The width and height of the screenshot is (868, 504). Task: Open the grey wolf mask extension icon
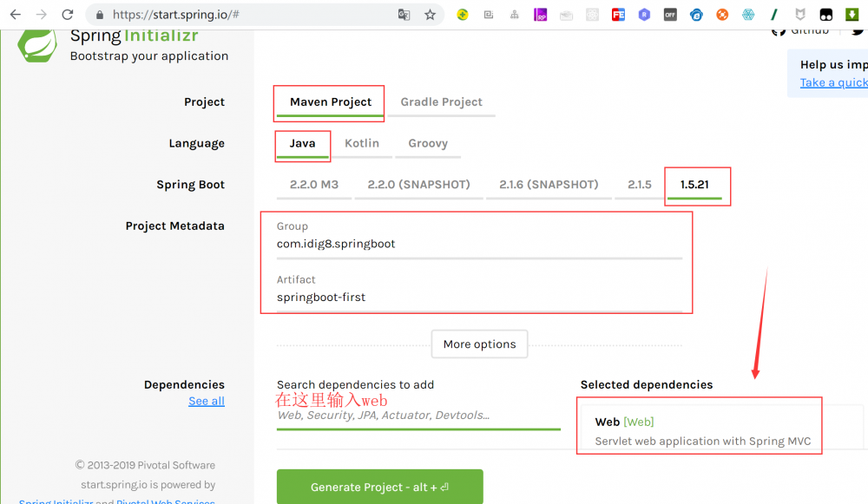(x=800, y=15)
